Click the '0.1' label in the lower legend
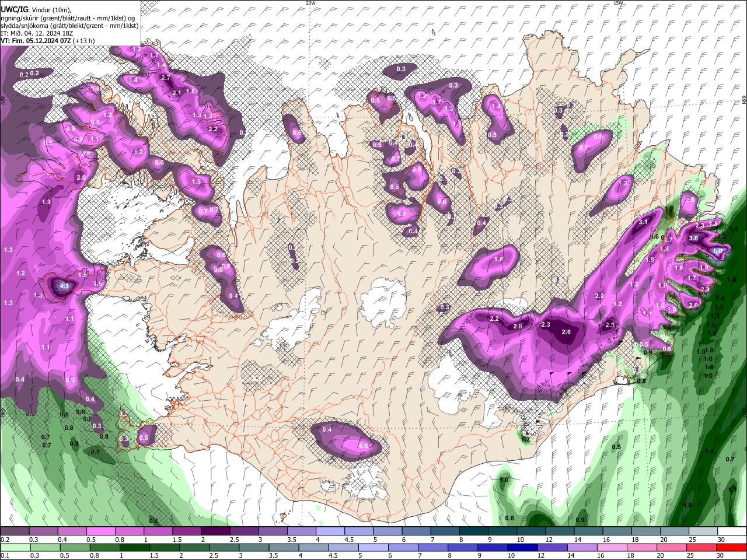The height and width of the screenshot is (560, 747). pos(4,555)
